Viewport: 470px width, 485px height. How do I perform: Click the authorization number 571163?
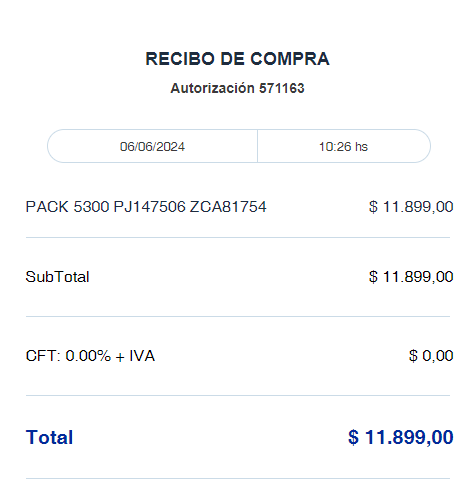click(282, 88)
